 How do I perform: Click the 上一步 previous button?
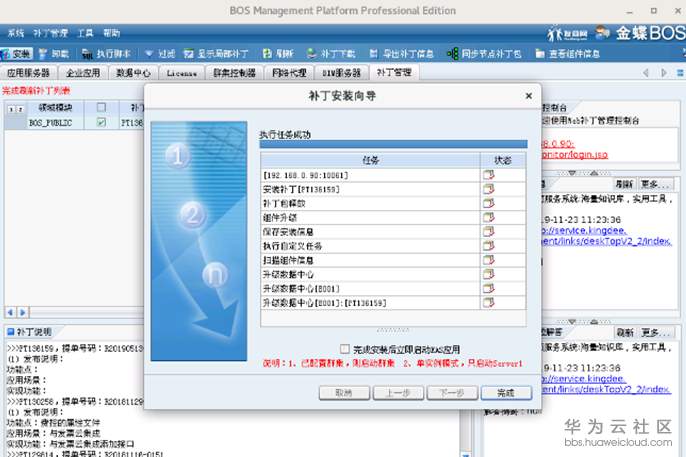tap(398, 393)
